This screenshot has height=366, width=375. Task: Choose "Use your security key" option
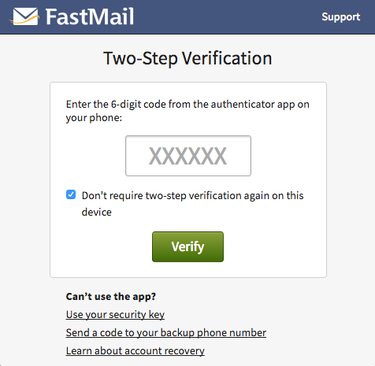(115, 315)
